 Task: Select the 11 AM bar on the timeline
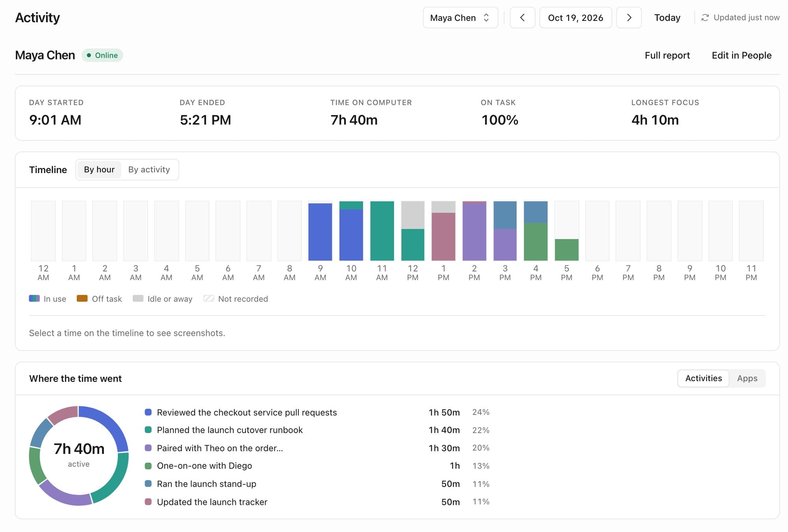[x=382, y=231]
